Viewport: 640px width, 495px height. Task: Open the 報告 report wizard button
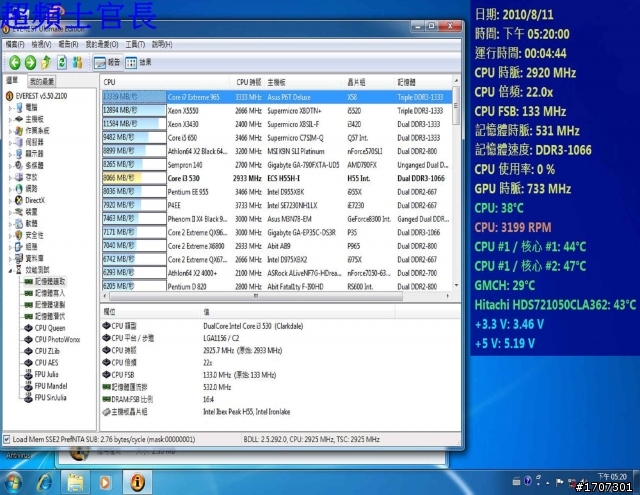pos(107,62)
